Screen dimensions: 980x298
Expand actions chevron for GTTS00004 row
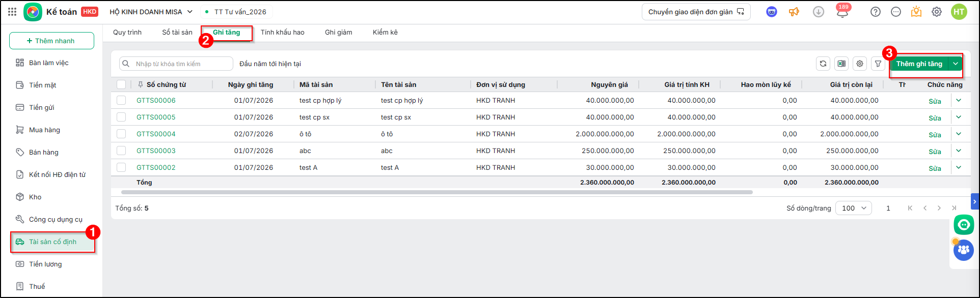click(x=959, y=134)
